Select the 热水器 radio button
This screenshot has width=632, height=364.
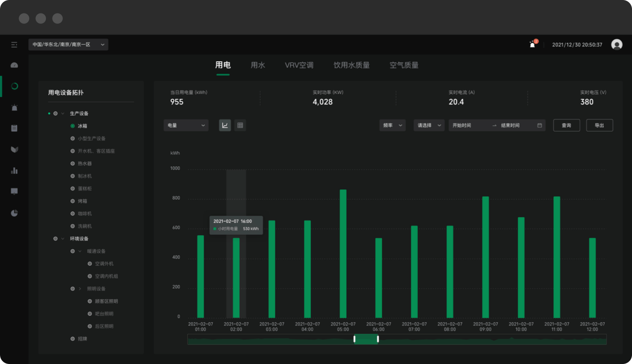click(x=72, y=163)
